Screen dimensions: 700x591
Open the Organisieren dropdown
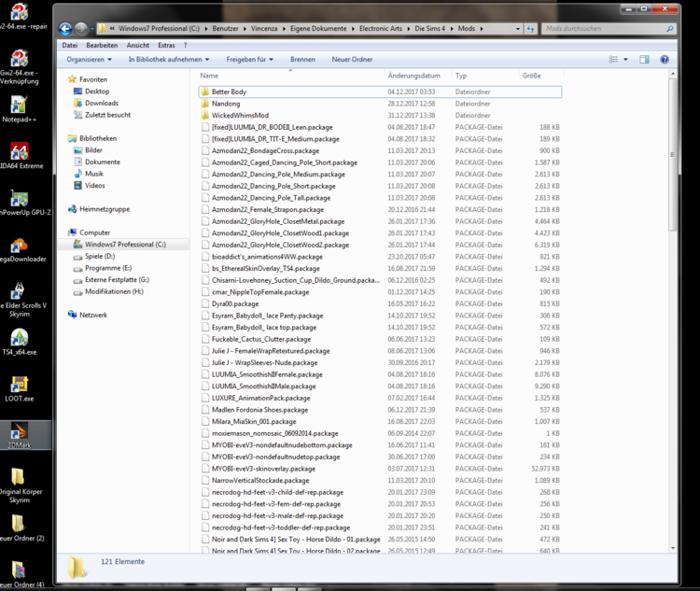tap(89, 60)
